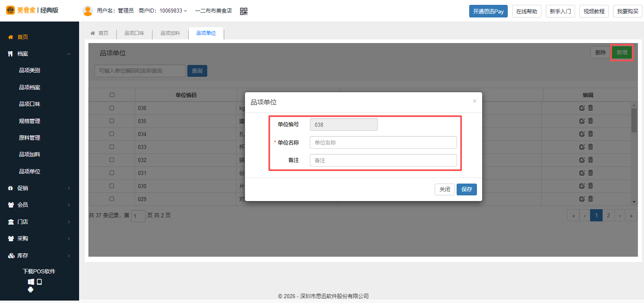Click the user avatar icon

tap(88, 11)
